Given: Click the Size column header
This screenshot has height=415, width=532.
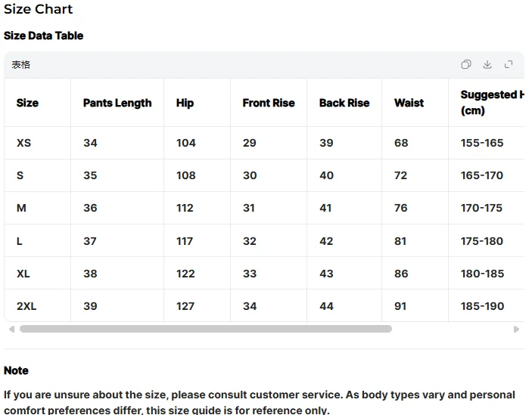Looking at the screenshot, I should click(27, 103).
